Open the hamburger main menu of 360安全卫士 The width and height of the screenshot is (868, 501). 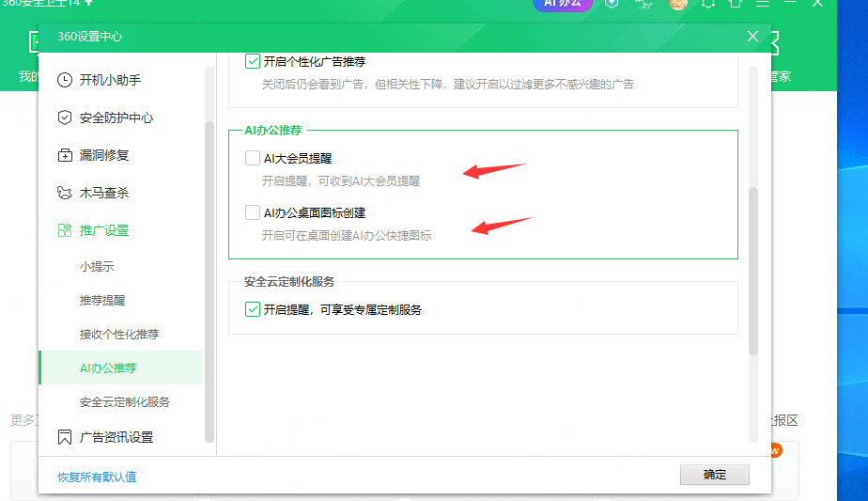pyautogui.click(x=763, y=4)
